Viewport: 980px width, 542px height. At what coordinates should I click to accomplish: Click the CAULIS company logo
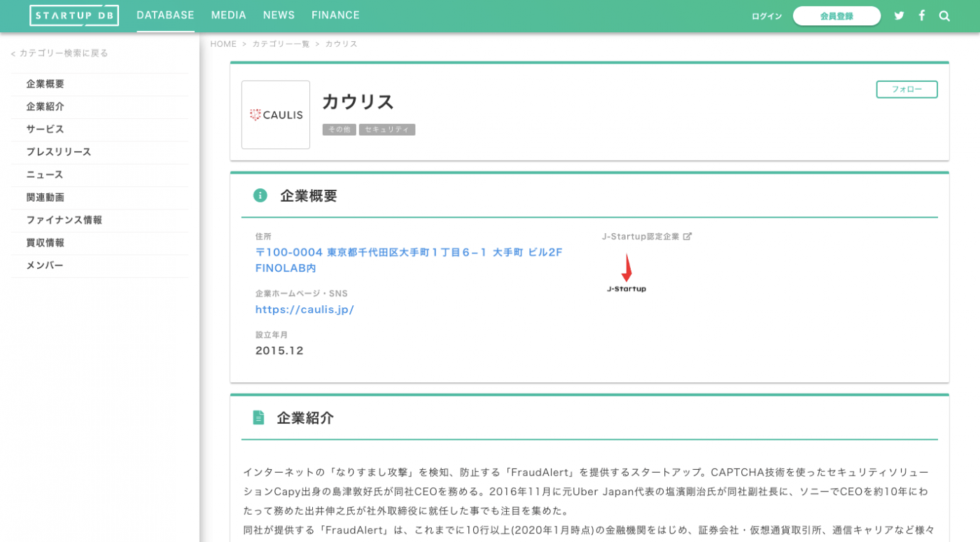click(276, 115)
